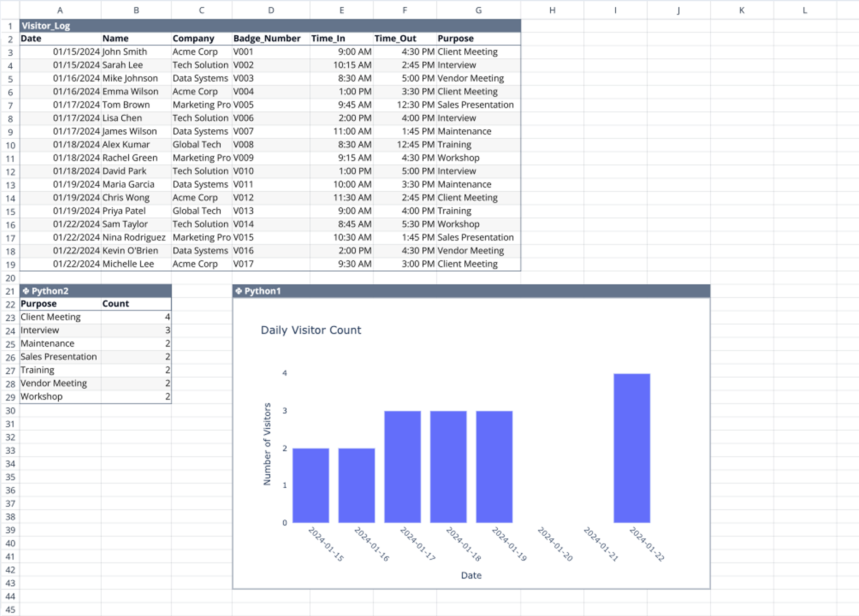Click the 2024-01-19 bar in chart
The height and width of the screenshot is (616, 859).
point(494,467)
